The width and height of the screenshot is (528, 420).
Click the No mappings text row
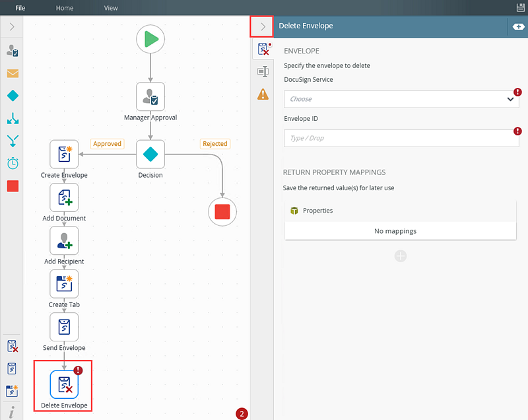pyautogui.click(x=401, y=230)
